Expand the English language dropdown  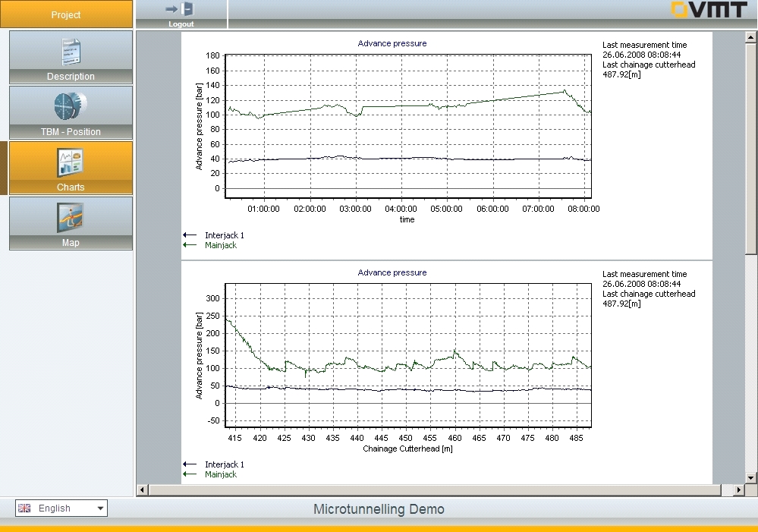pos(100,508)
